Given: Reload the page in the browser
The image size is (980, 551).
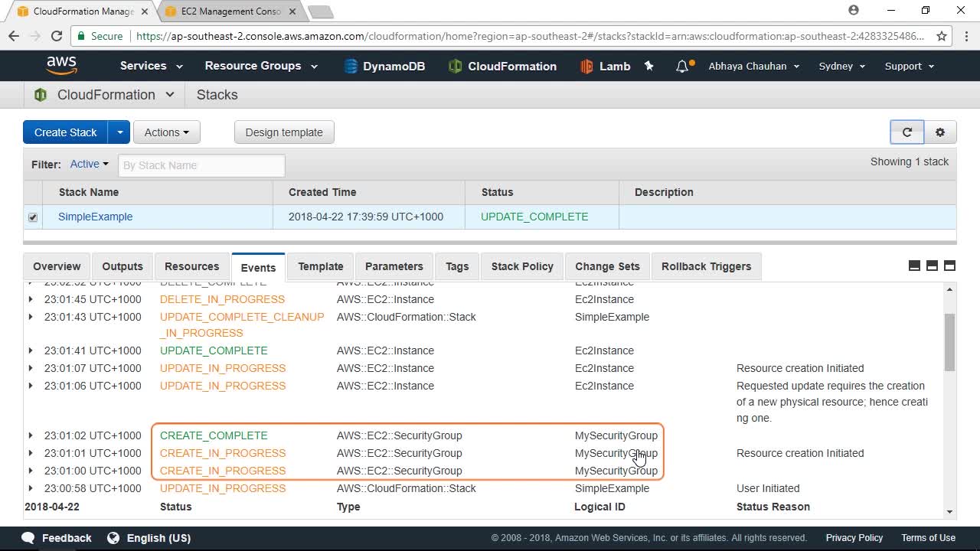Looking at the screenshot, I should coord(56,36).
